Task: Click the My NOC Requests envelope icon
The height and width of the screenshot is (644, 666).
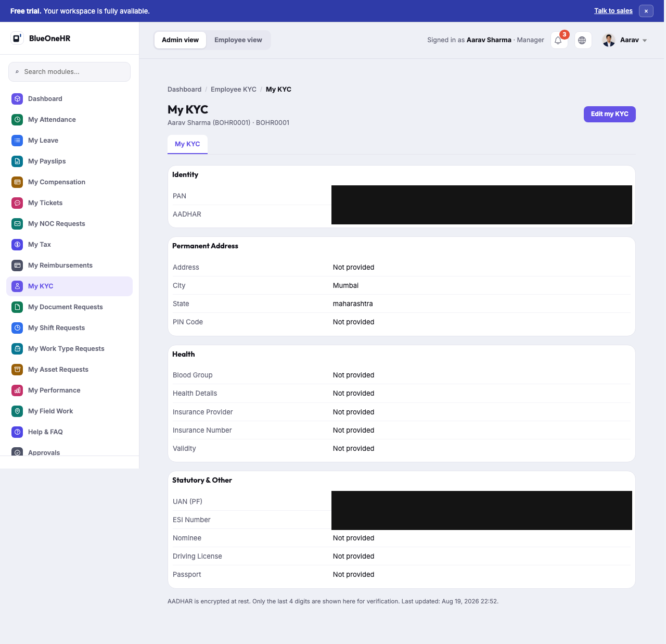Action: point(17,223)
